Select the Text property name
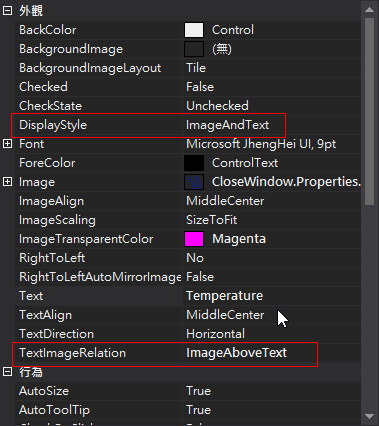 (x=31, y=296)
